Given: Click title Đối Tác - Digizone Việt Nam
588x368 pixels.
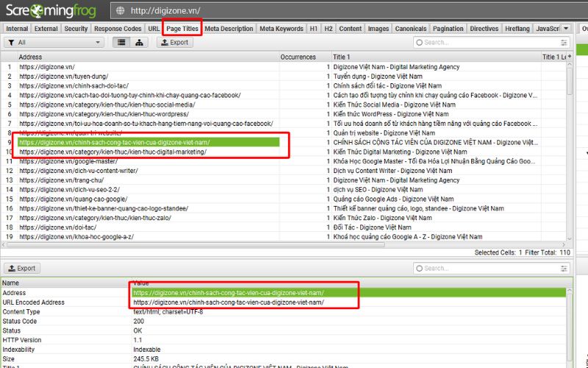Looking at the screenshot, I should point(372,227).
